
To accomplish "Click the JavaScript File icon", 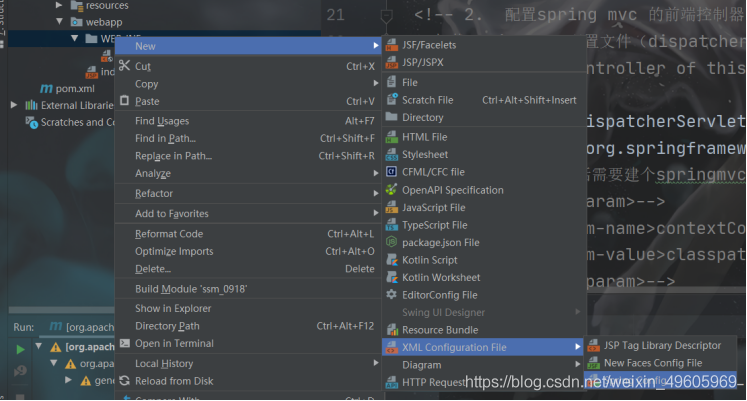I will 392,208.
